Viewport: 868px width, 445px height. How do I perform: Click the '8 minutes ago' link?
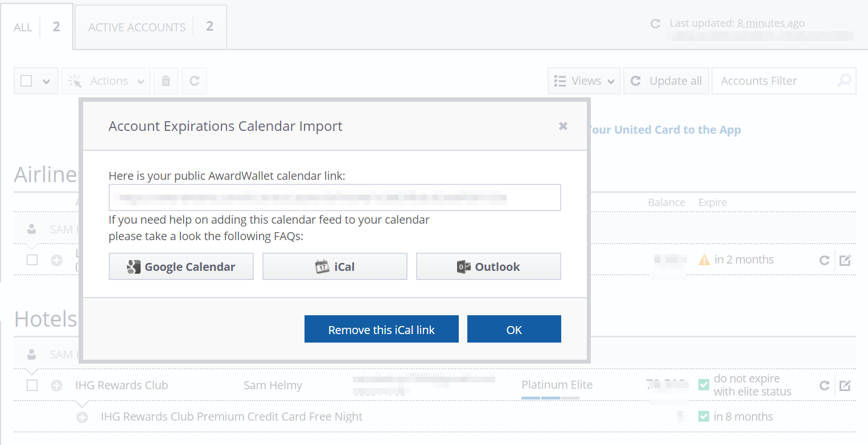(771, 23)
